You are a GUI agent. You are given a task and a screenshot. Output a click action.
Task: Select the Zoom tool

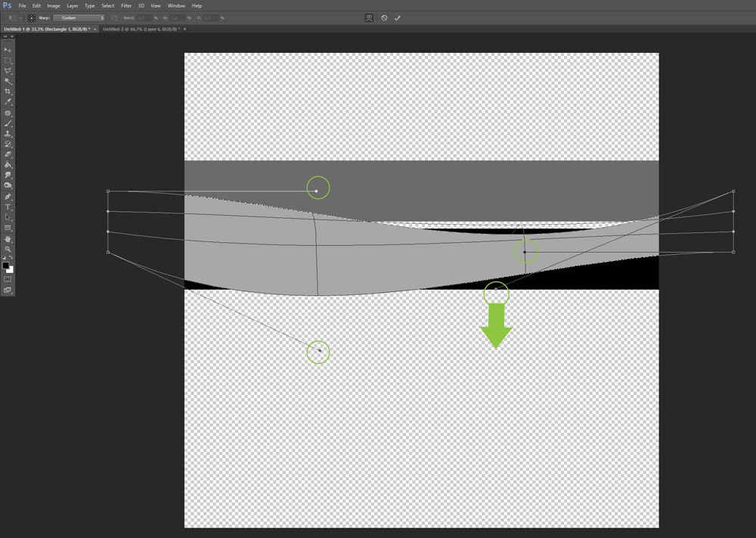(8, 249)
